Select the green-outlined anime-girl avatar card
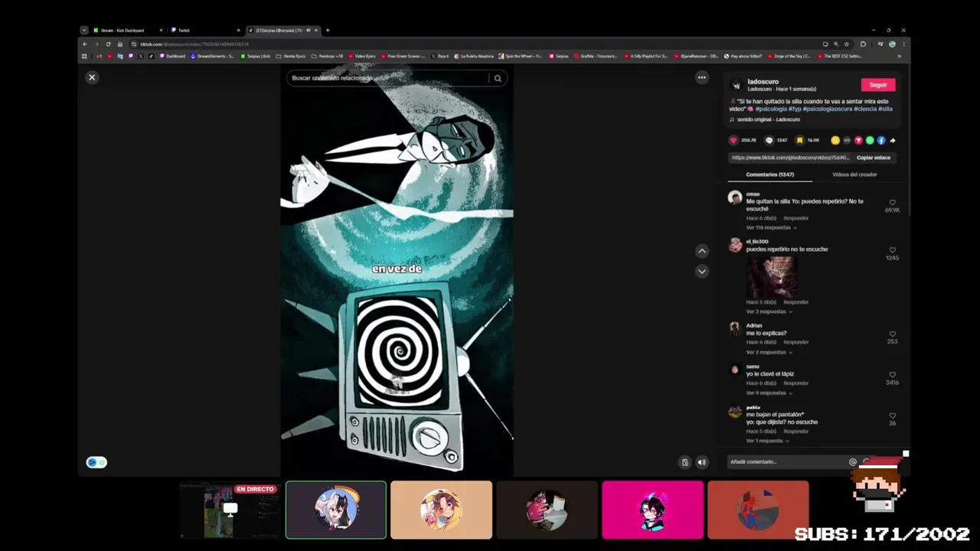Screen dimensions: 980x551 pos(336,510)
